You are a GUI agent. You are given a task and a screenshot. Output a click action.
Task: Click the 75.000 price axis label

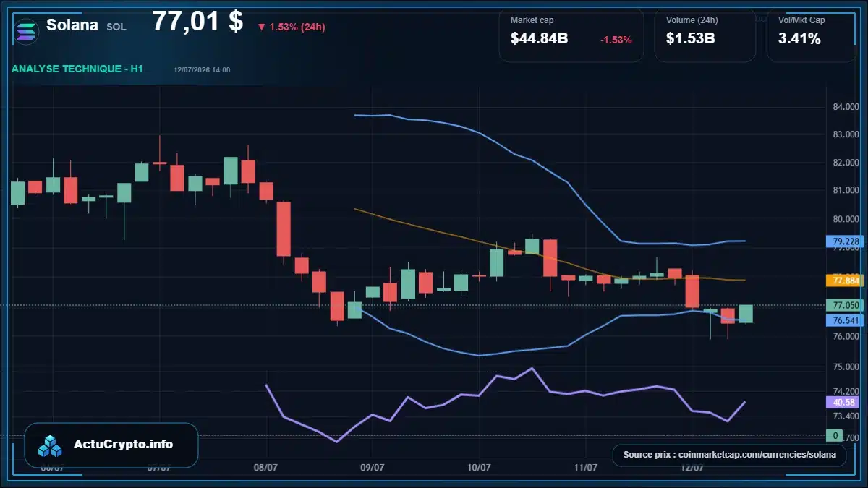coord(846,367)
